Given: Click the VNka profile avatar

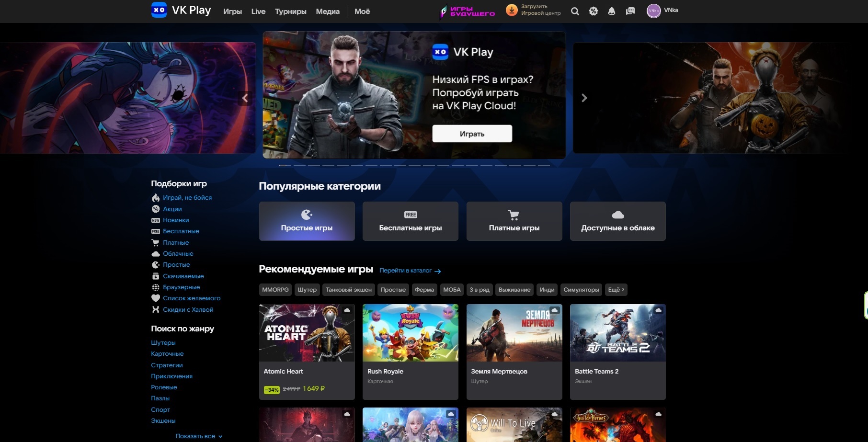Looking at the screenshot, I should click(x=653, y=11).
